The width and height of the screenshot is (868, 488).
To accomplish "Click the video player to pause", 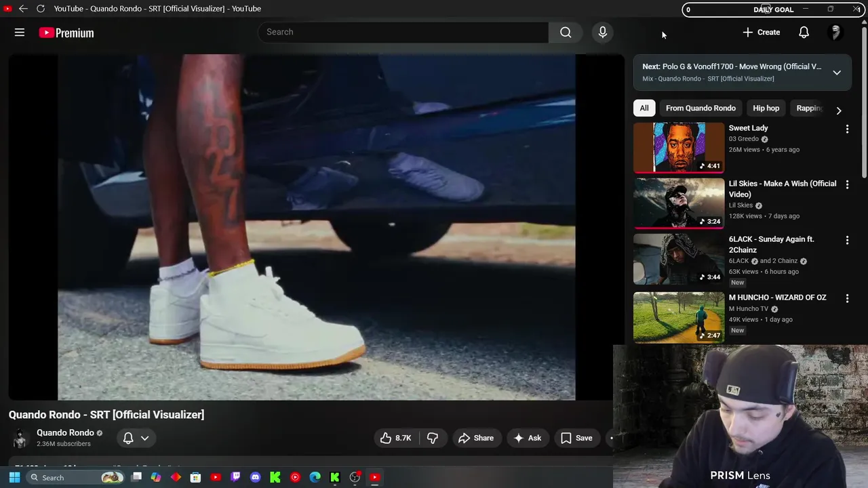I will (316, 227).
